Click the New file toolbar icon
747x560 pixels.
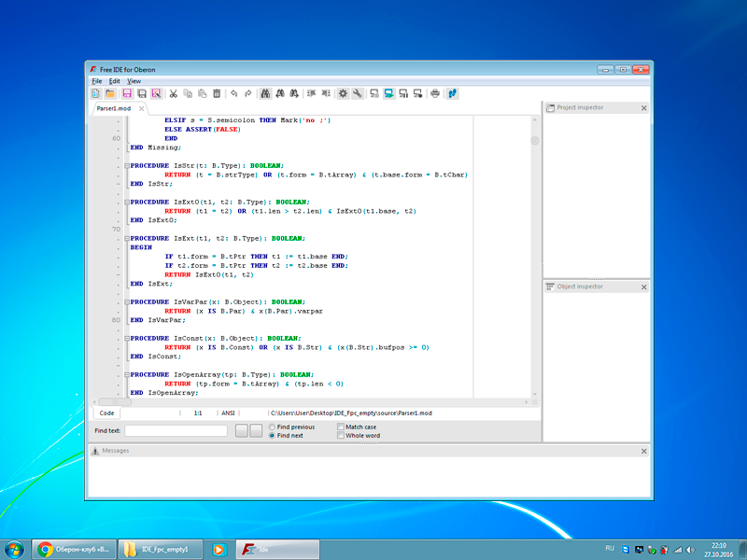point(96,93)
